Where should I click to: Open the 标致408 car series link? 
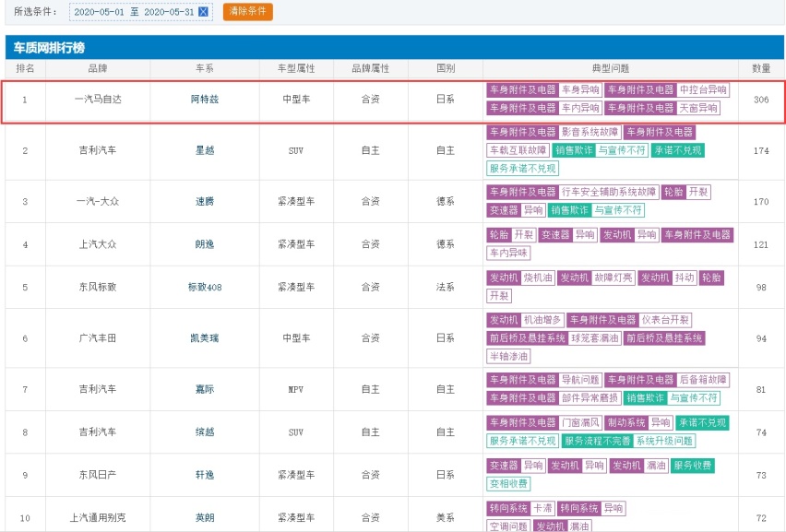[205, 287]
